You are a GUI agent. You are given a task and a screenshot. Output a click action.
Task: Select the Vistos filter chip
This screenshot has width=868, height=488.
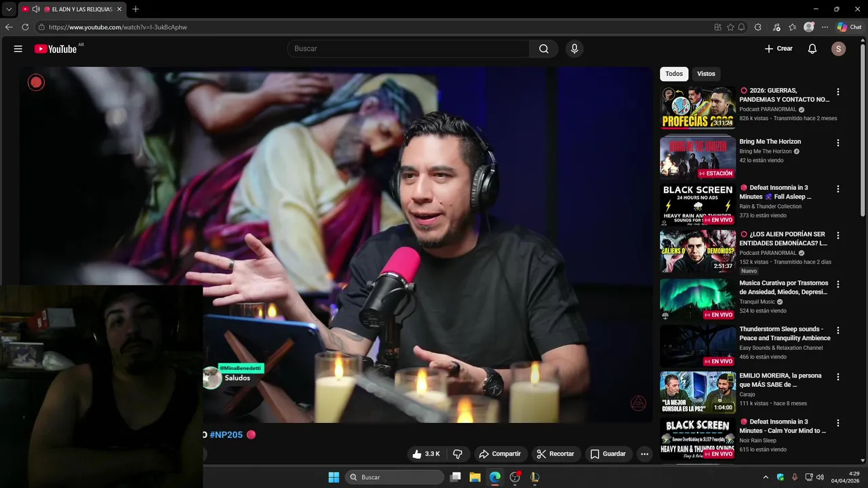point(706,74)
